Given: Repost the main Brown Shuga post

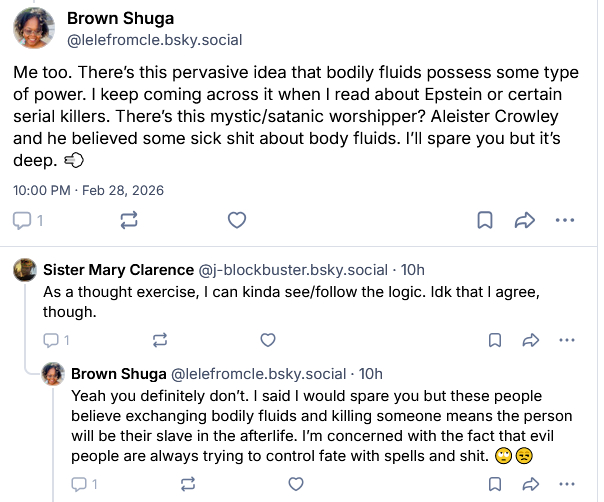Looking at the screenshot, I should [127, 220].
